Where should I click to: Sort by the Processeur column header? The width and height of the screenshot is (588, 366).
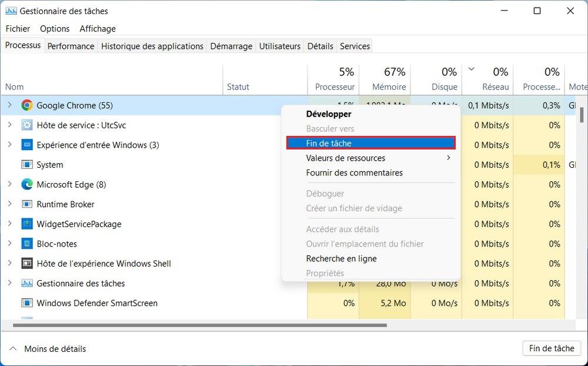(x=333, y=79)
